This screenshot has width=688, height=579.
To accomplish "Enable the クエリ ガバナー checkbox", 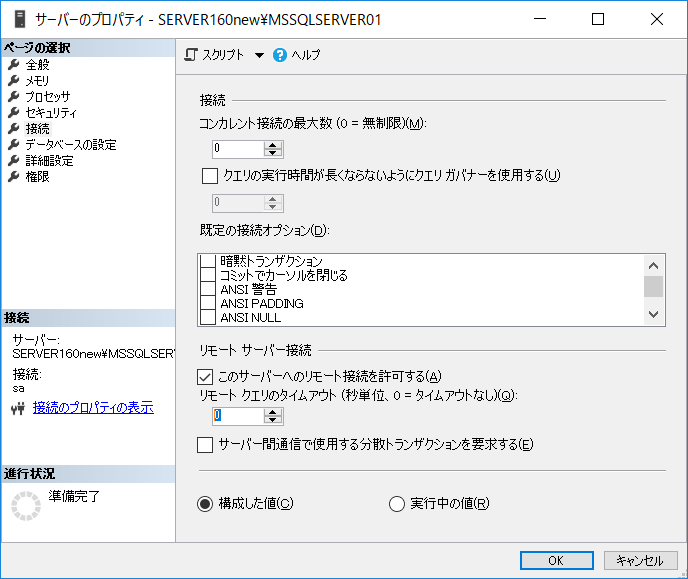I will [x=210, y=176].
